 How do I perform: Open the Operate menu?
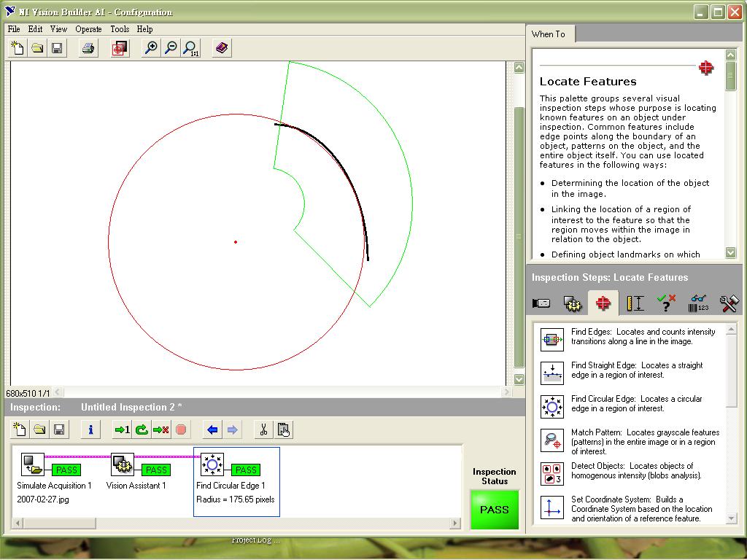coord(88,29)
